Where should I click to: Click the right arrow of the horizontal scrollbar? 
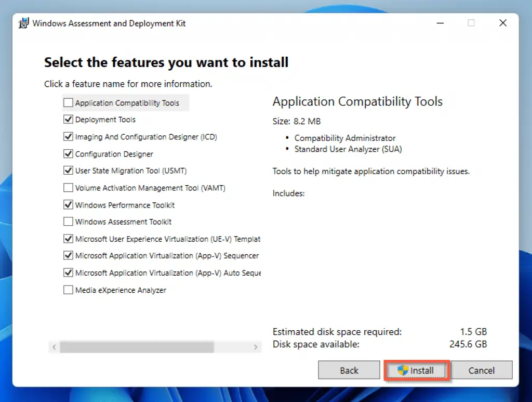[256, 346]
